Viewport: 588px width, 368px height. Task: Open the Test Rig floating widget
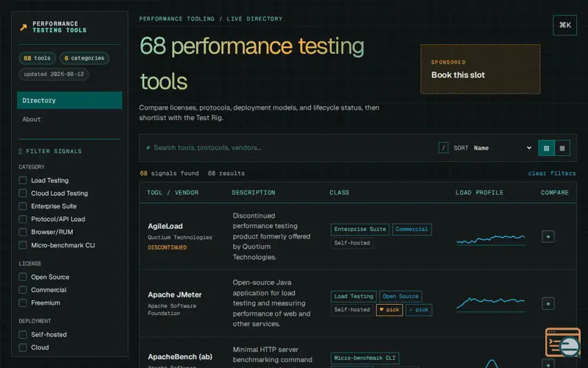pos(563,342)
